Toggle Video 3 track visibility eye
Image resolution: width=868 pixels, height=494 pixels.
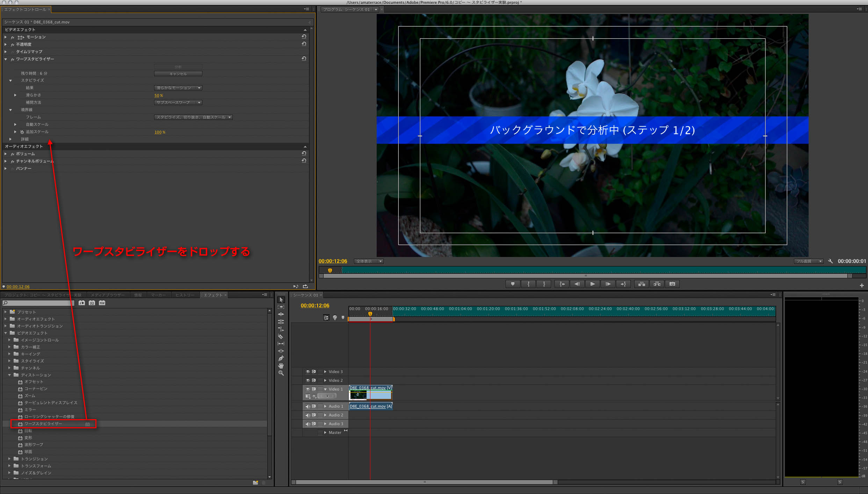point(308,372)
